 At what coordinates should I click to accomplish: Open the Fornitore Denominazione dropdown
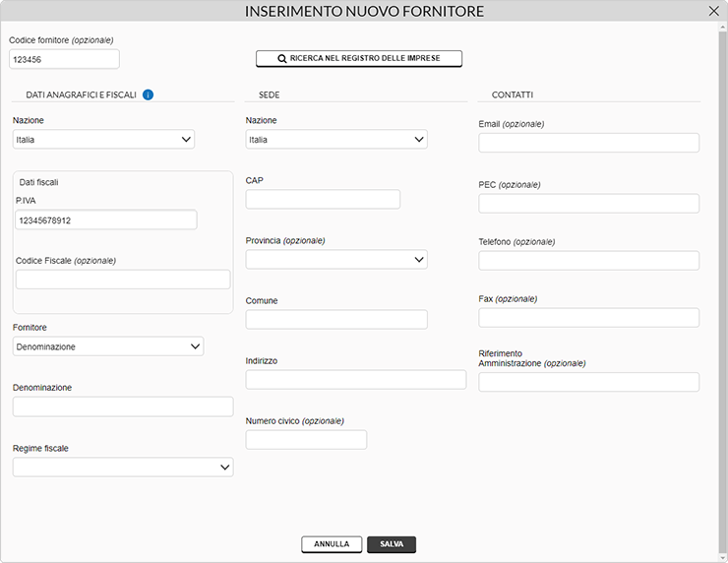coord(108,346)
